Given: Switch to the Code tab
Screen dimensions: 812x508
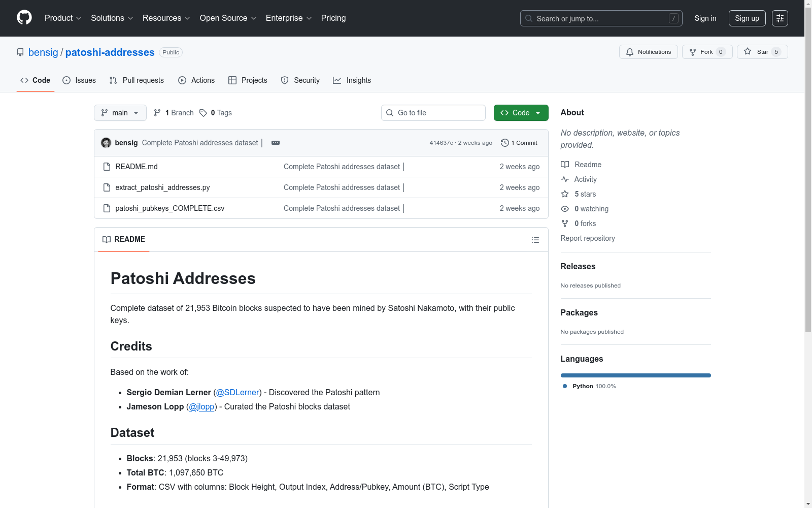Looking at the screenshot, I should [x=36, y=80].
